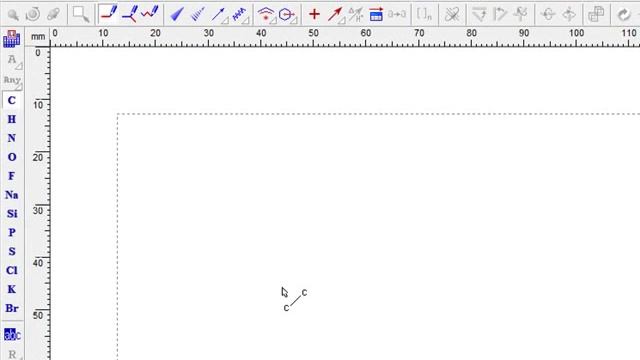The width and height of the screenshot is (640, 360).
Task: Click the Flip Top to Bottom tool
Action: coord(479,15)
